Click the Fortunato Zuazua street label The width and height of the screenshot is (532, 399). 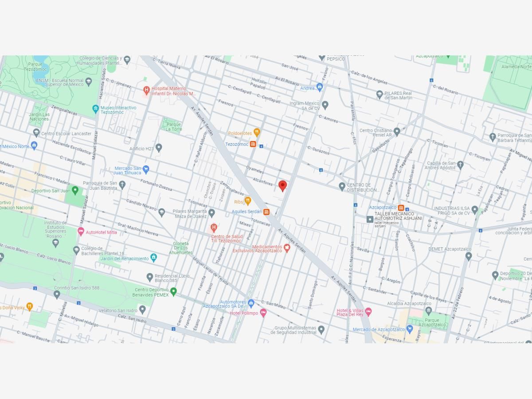(156, 184)
